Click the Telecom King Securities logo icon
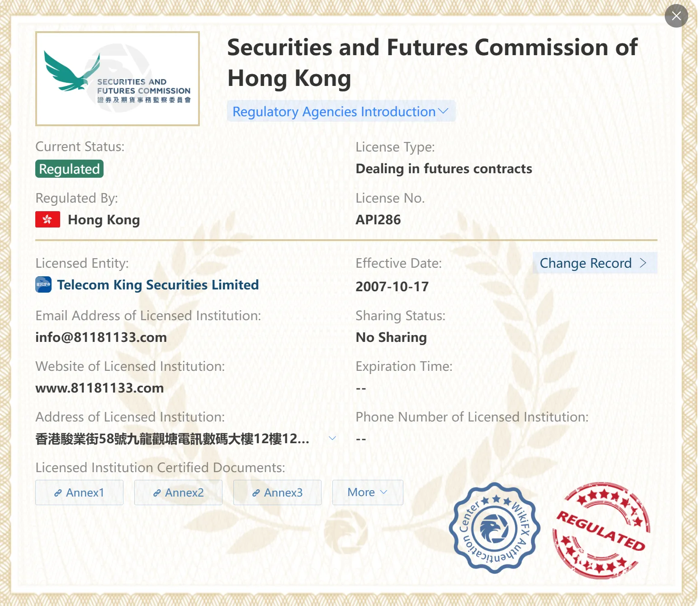This screenshot has height=606, width=700. (x=43, y=285)
